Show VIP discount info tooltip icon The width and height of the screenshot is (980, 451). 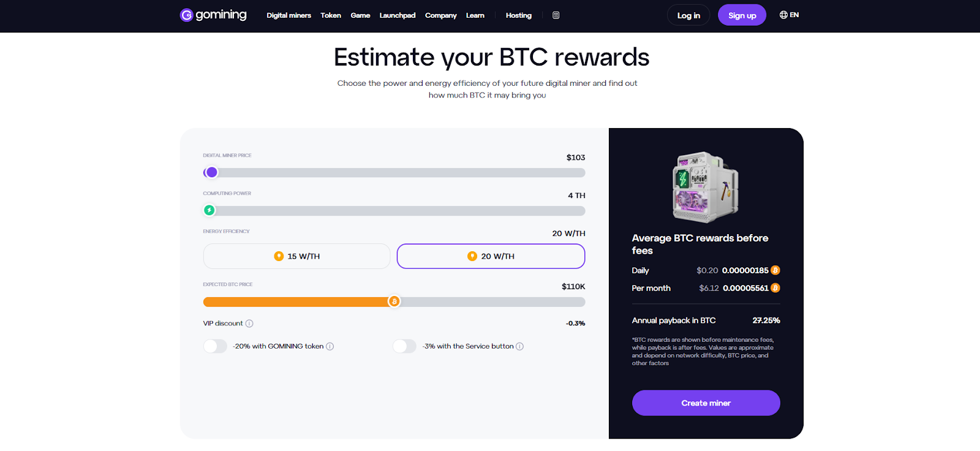[249, 324]
